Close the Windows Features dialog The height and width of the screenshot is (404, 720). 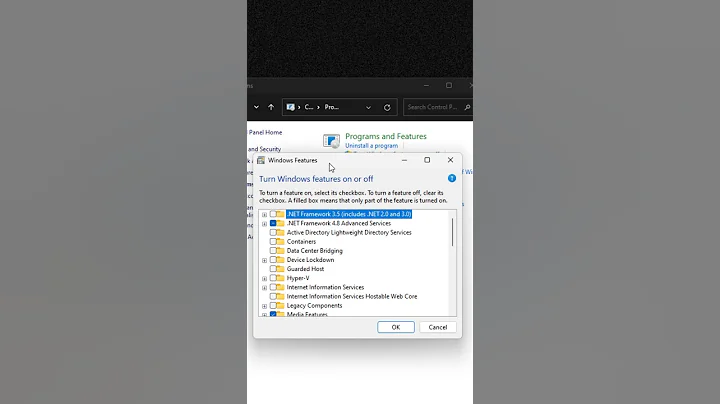pyautogui.click(x=450, y=160)
